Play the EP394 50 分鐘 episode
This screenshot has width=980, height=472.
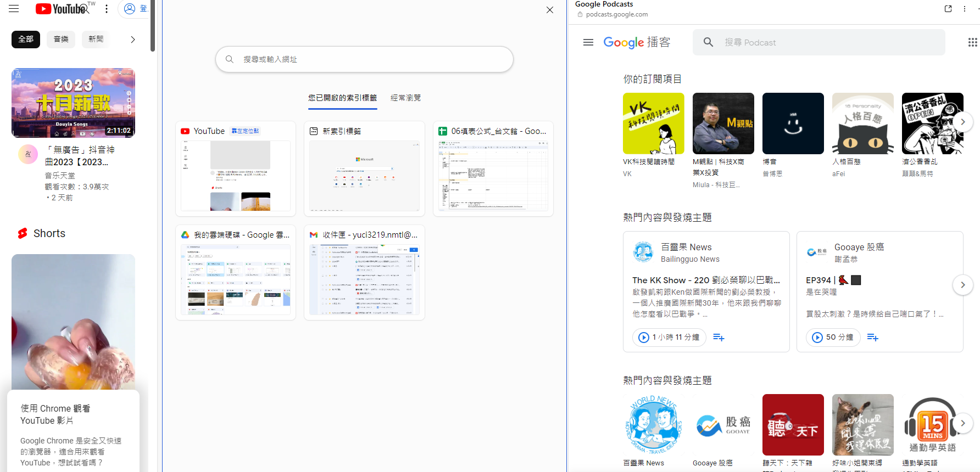(833, 337)
